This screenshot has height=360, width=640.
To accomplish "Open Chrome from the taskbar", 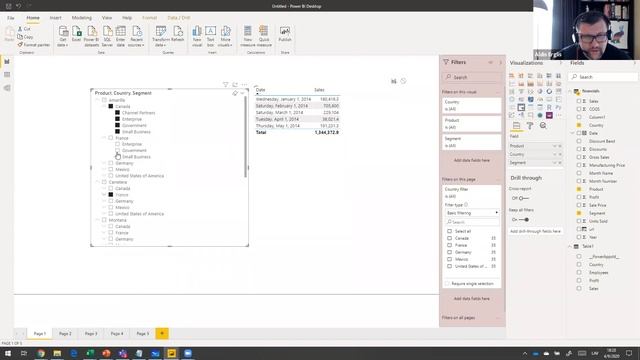I will pos(41,353).
